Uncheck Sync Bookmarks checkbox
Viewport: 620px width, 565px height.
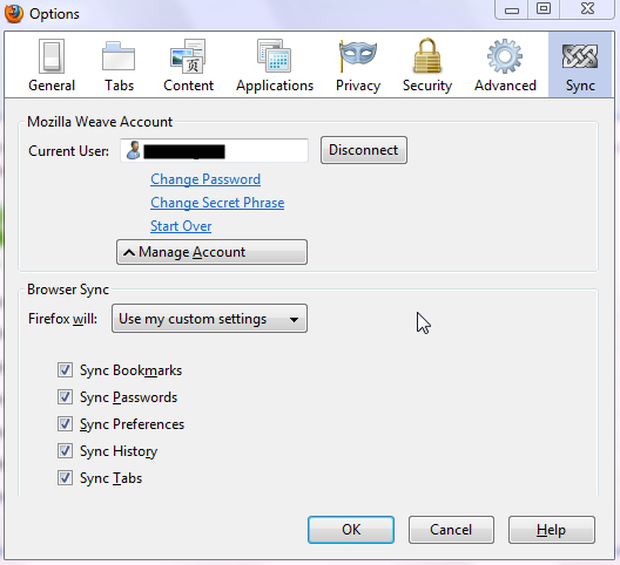(65, 370)
